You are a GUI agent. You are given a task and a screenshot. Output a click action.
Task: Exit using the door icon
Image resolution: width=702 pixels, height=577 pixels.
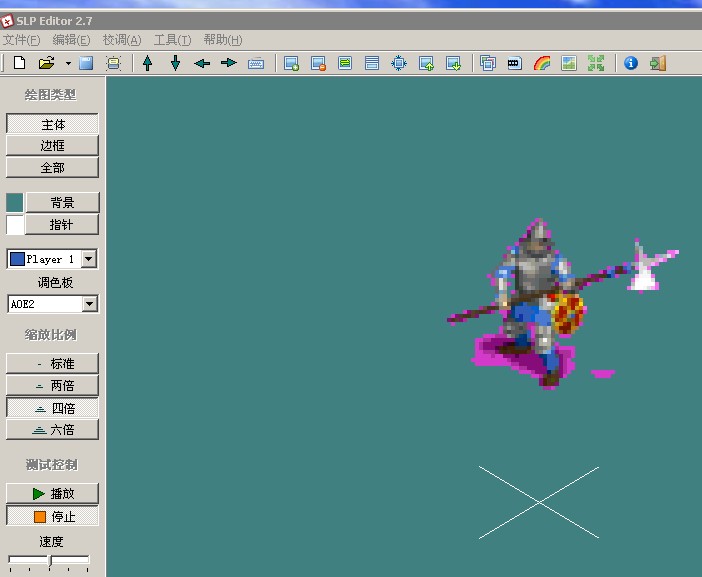click(x=658, y=63)
